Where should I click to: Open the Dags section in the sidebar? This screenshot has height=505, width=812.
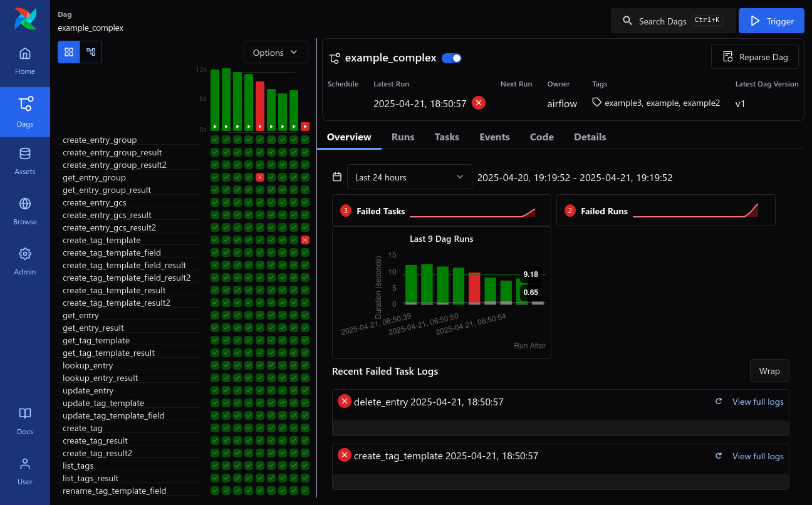point(25,113)
